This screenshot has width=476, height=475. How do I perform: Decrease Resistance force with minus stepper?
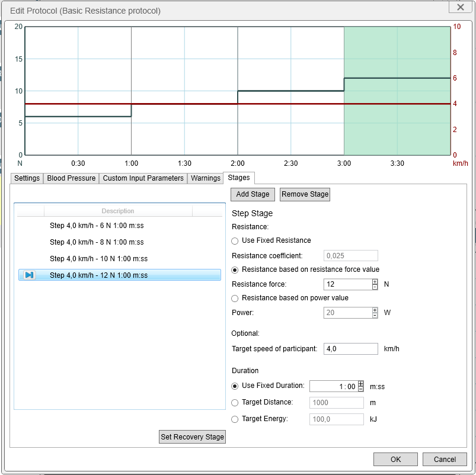(375, 287)
